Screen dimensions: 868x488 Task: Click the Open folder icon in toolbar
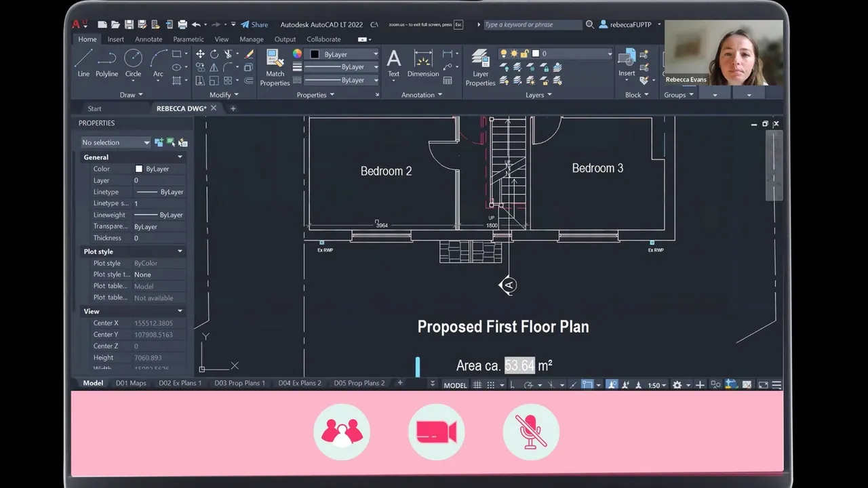click(115, 24)
